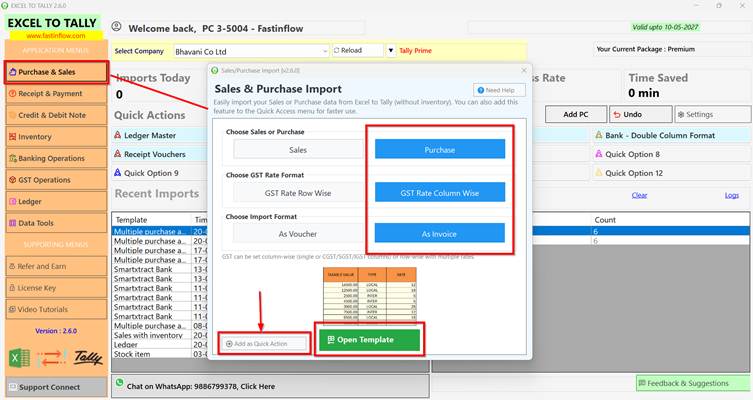Click the Count column header
753x400 pixels.
(670, 219)
